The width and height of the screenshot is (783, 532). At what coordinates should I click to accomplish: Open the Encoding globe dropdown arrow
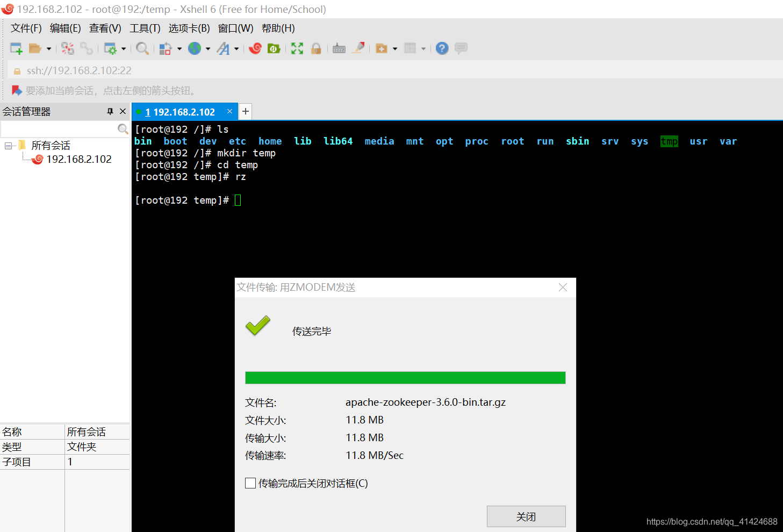coord(208,48)
